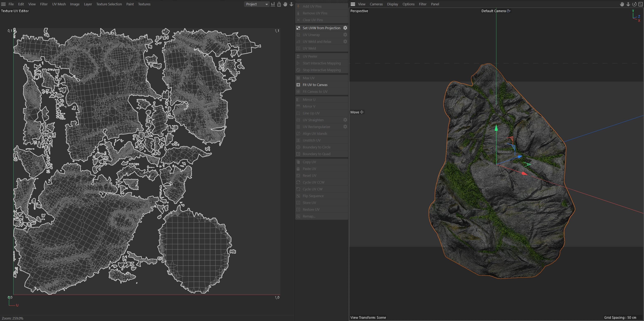
Task: Click the UV editor hamburger menu icon
Action: (x=4, y=4)
